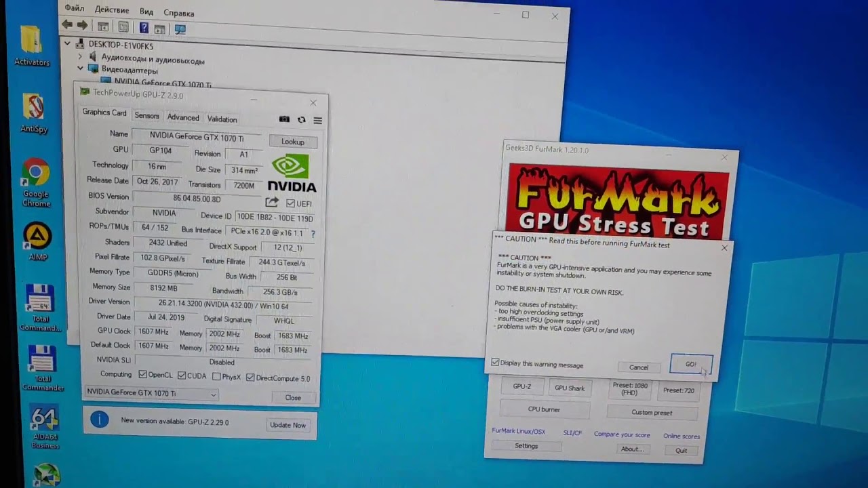This screenshot has width=868, height=488.
Task: Click the Custom preset button
Action: point(652,412)
